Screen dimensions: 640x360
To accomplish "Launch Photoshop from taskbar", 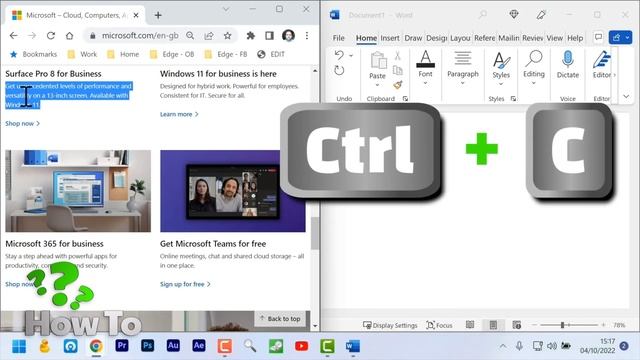I will 147,346.
